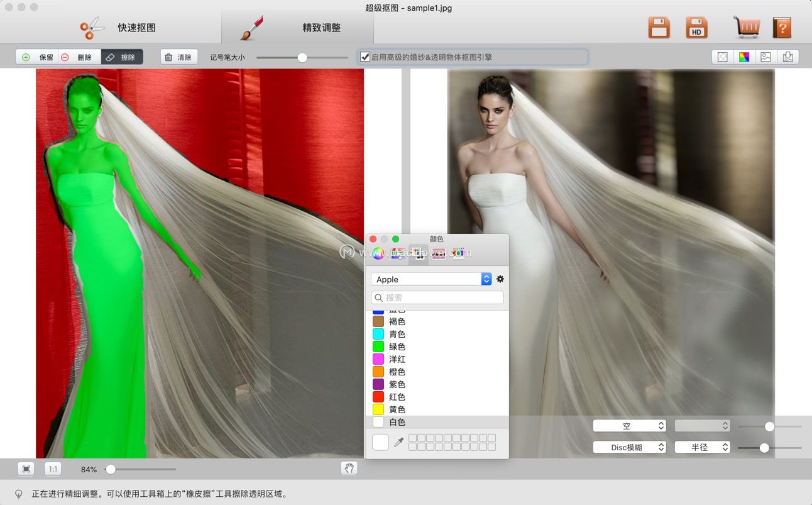Click the first custom swatch grid cell

[412, 438]
